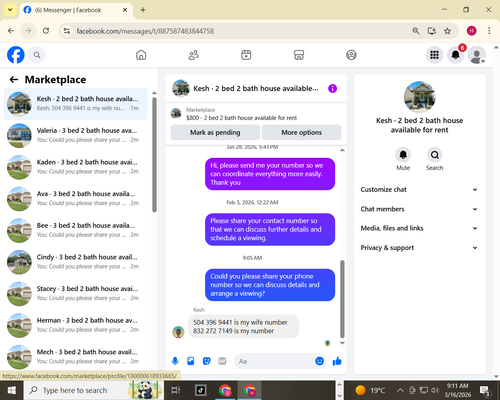
Task: Go to Home feed icon
Action: click(141, 55)
